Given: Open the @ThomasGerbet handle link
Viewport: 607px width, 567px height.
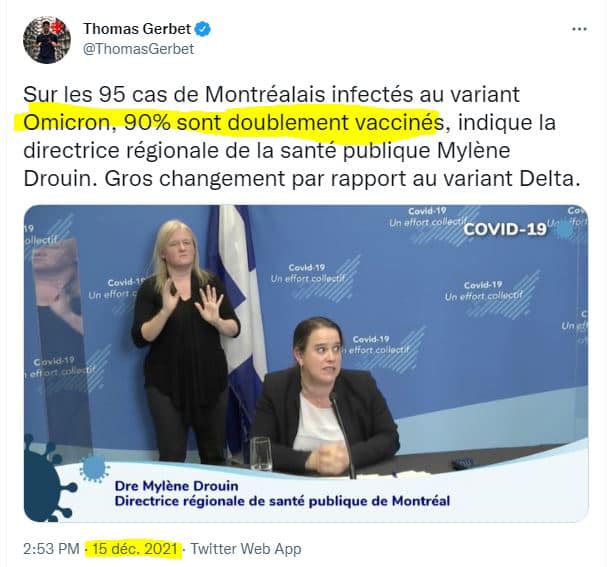Looking at the screenshot, I should click(139, 49).
